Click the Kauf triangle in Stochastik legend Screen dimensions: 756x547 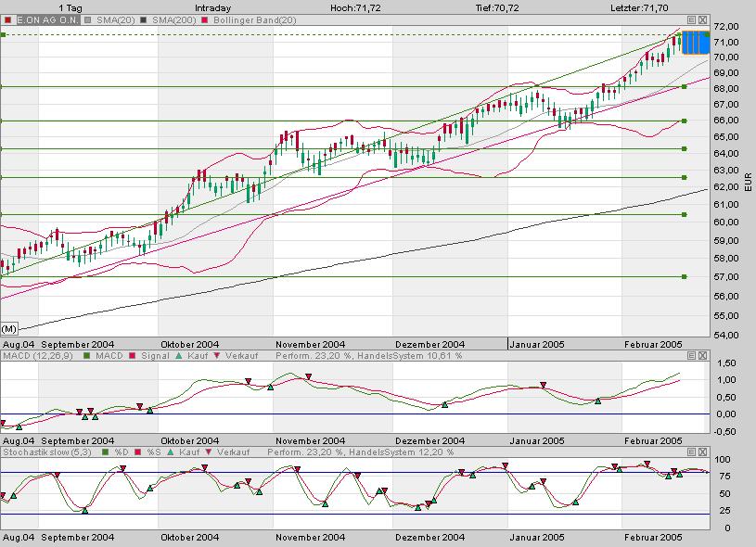[x=170, y=452]
